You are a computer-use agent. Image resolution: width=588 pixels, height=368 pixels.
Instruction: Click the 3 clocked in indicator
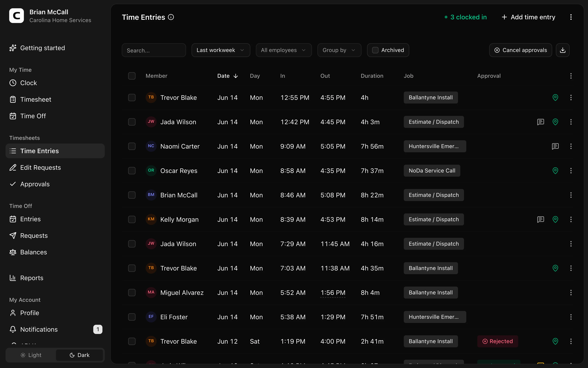(x=465, y=17)
